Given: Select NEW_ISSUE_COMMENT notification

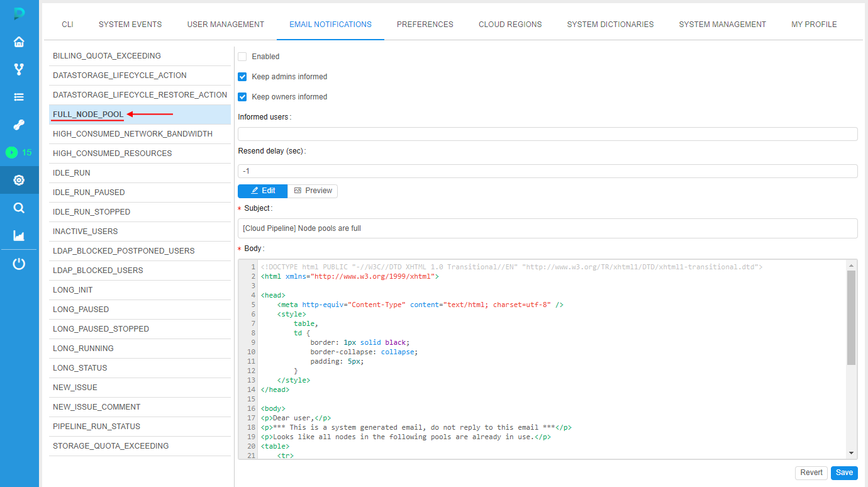Looking at the screenshot, I should click(x=140, y=407).
